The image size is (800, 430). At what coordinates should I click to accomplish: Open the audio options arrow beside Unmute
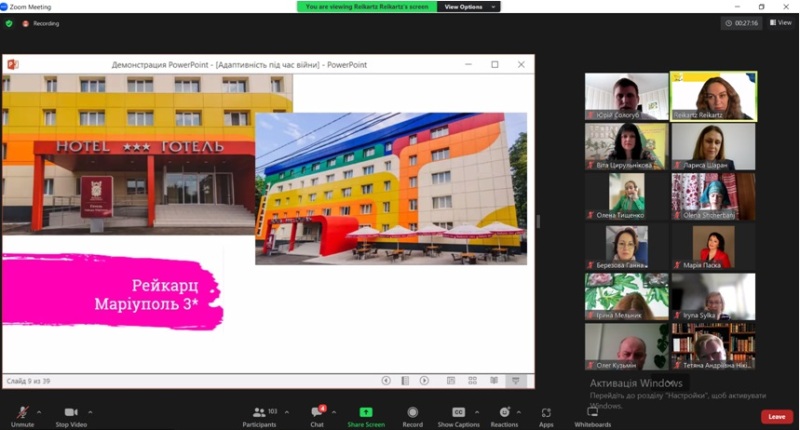point(39,412)
